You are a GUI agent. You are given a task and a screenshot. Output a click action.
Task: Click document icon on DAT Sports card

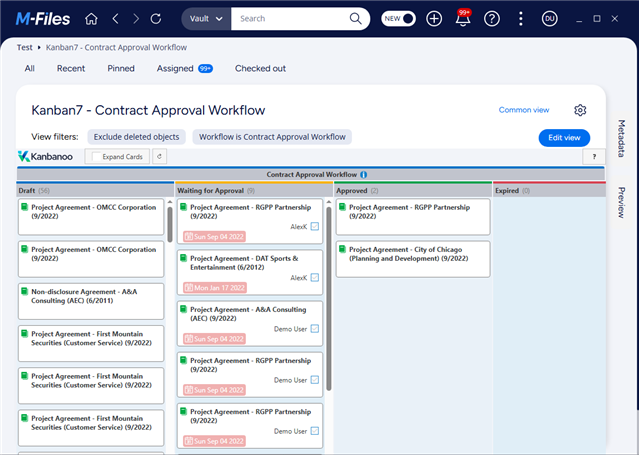click(x=183, y=258)
